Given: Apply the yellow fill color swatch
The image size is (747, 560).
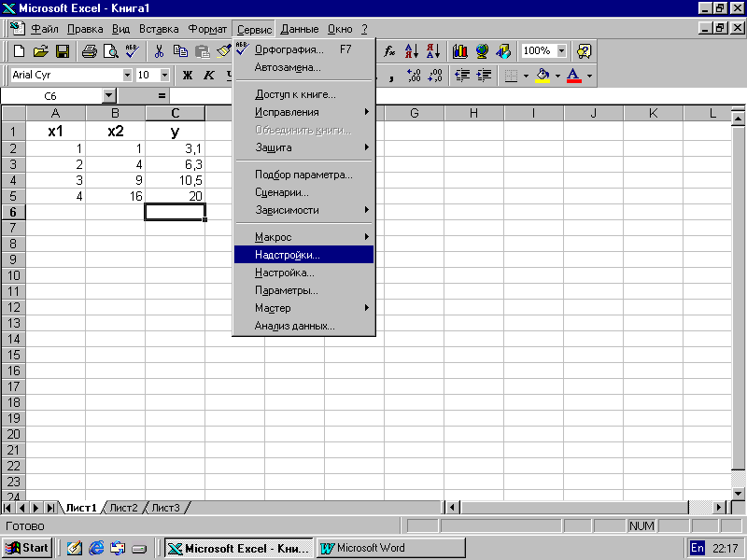Looking at the screenshot, I should [x=543, y=75].
